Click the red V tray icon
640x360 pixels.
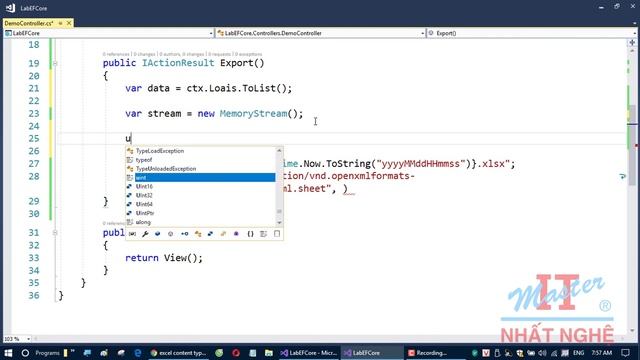[486, 353]
